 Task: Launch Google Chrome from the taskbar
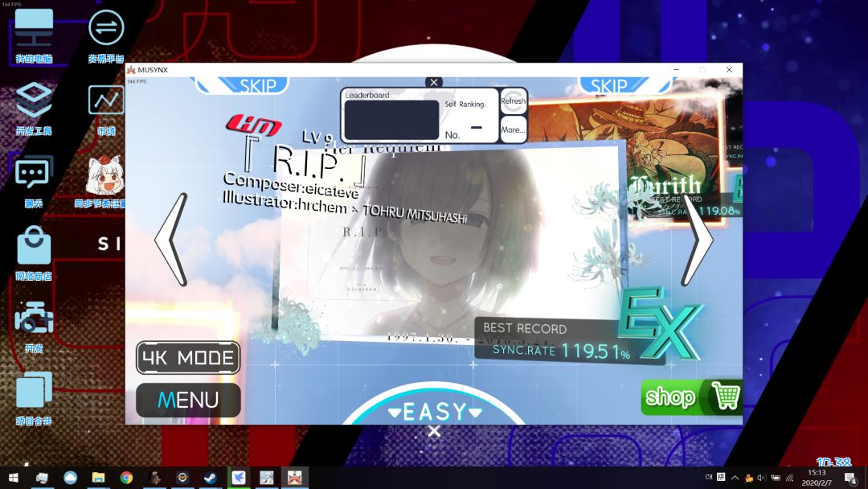coord(127,478)
